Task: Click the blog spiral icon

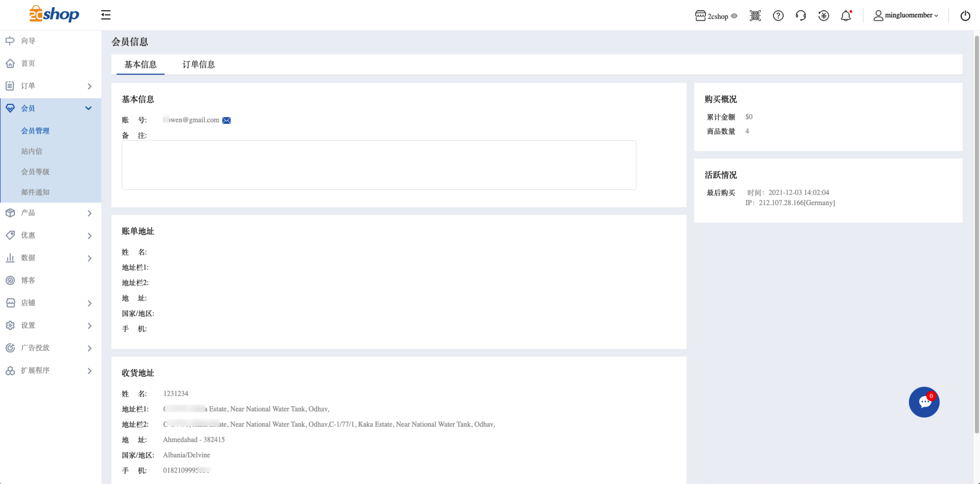Action: [10, 280]
